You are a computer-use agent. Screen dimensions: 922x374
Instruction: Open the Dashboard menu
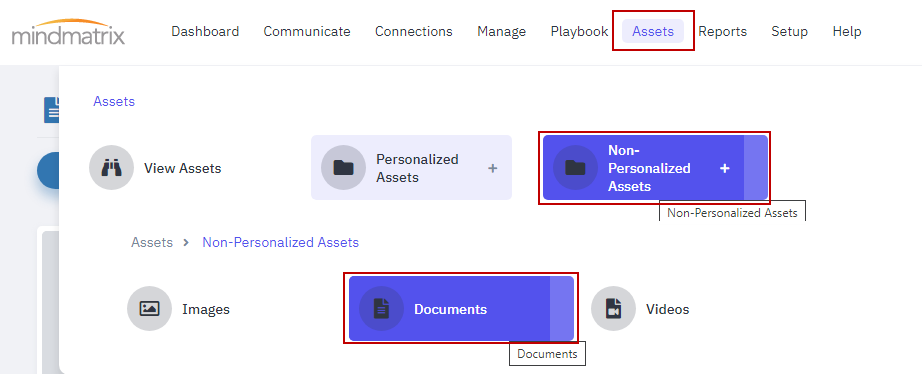(205, 31)
